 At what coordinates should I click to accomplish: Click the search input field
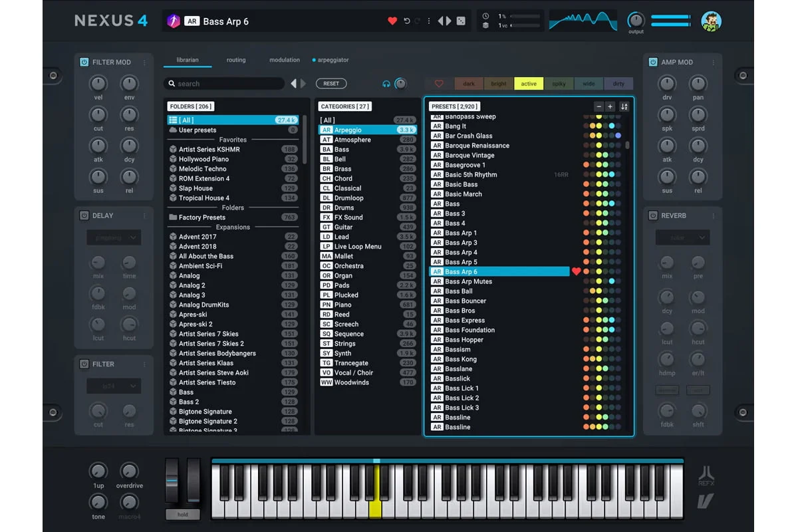coord(225,84)
